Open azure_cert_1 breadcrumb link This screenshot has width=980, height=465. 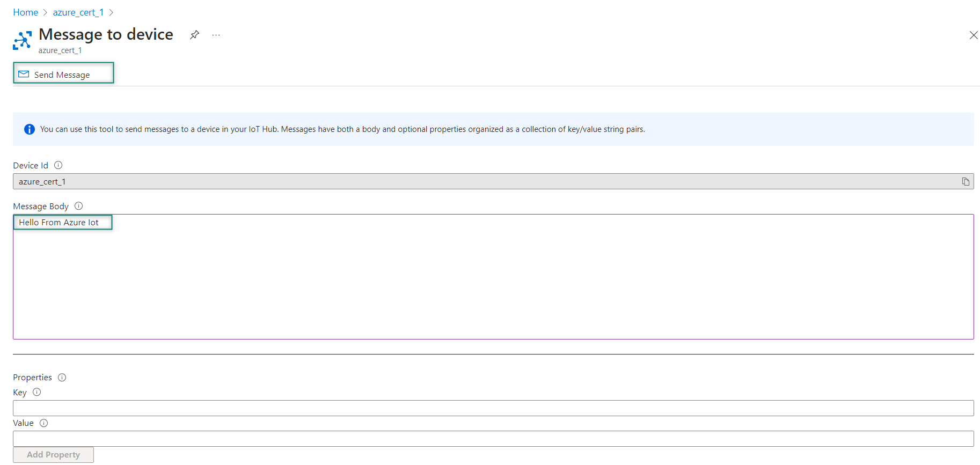click(78, 12)
